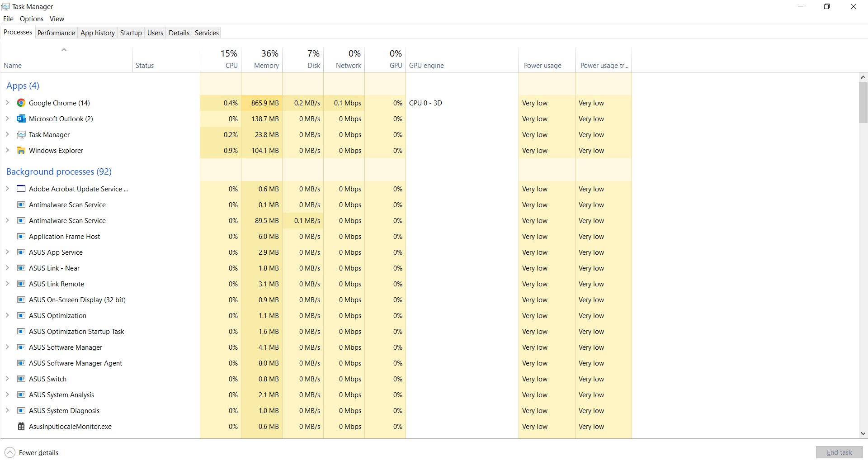Open the Startup tab

[131, 33]
